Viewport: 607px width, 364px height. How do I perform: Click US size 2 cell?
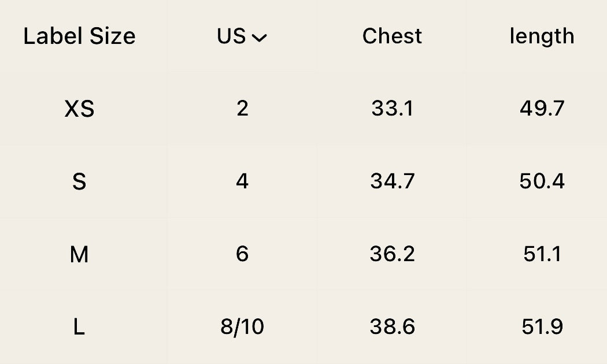[x=242, y=109]
